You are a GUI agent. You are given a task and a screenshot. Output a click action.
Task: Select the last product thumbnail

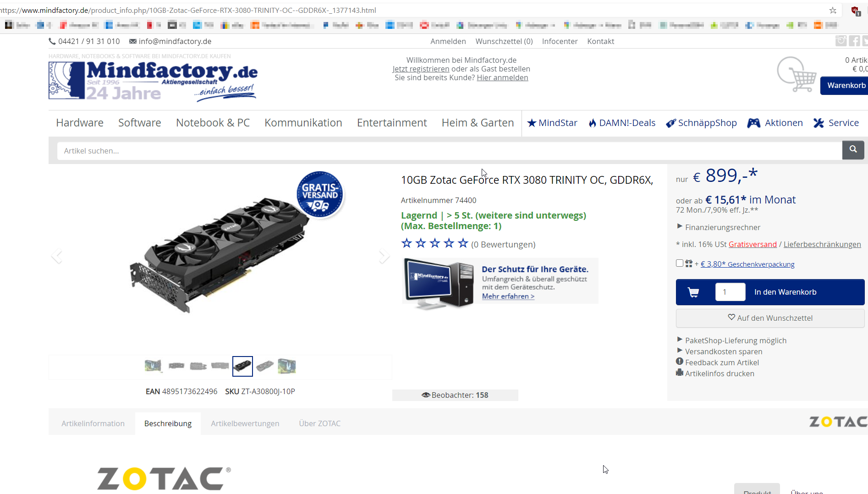tap(287, 366)
